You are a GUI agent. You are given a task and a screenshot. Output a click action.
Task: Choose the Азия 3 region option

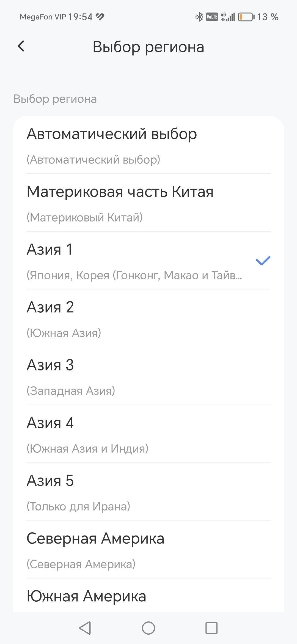pos(148,376)
